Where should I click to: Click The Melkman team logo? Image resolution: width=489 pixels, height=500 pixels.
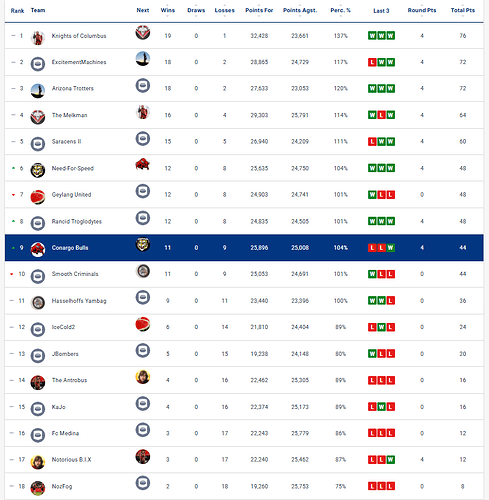point(38,117)
